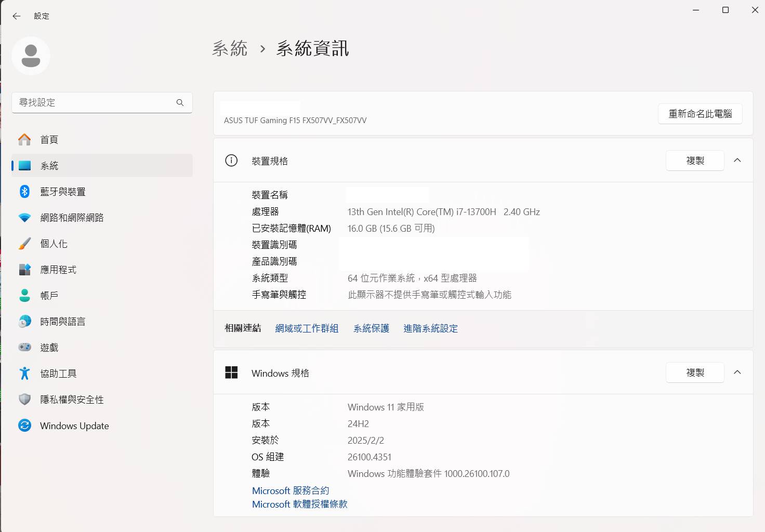765x532 pixels.
Task: Open 進階系統設定 link
Action: [430, 328]
